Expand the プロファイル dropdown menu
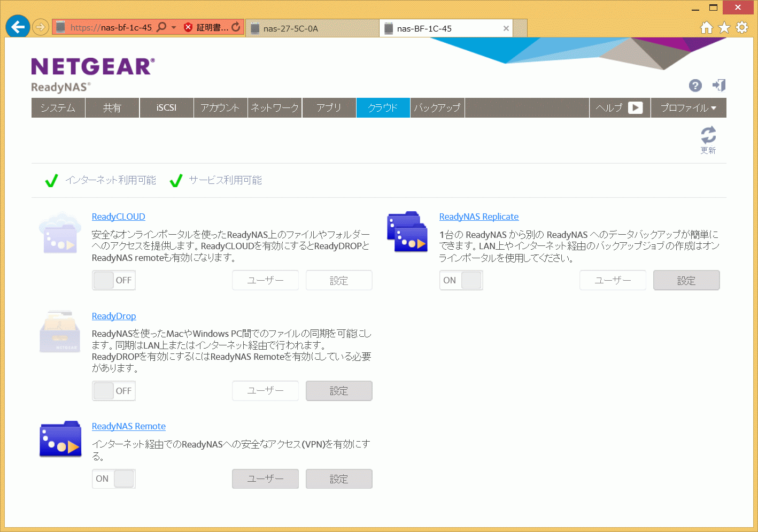This screenshot has width=758, height=532. pos(688,108)
